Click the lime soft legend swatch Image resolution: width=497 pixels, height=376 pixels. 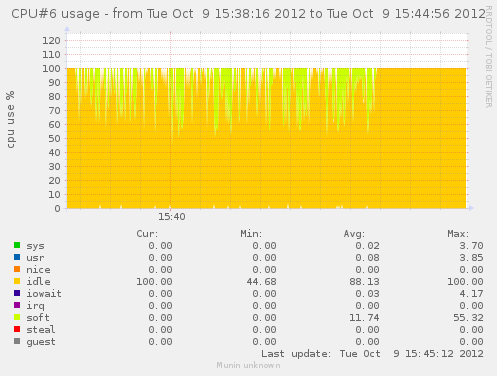(17, 317)
